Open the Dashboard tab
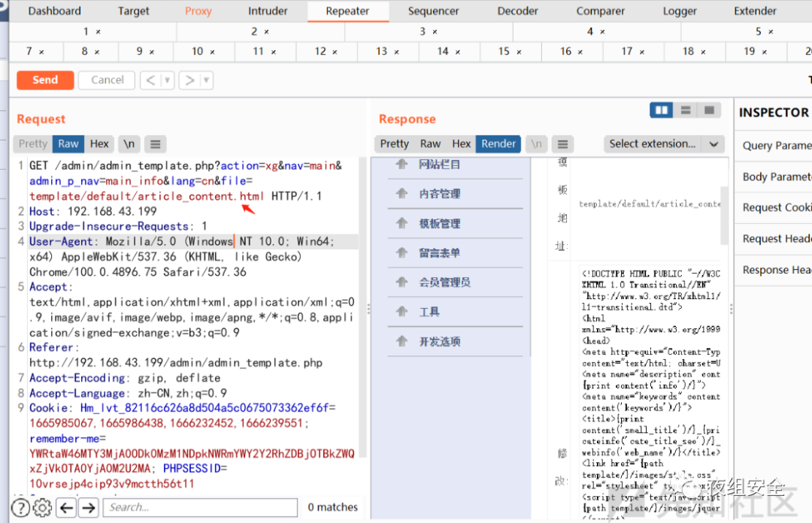The height and width of the screenshot is (523, 812). pyautogui.click(x=54, y=11)
